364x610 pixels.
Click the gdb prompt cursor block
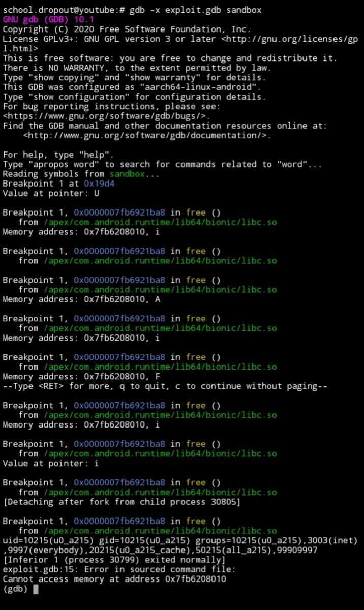[36, 589]
